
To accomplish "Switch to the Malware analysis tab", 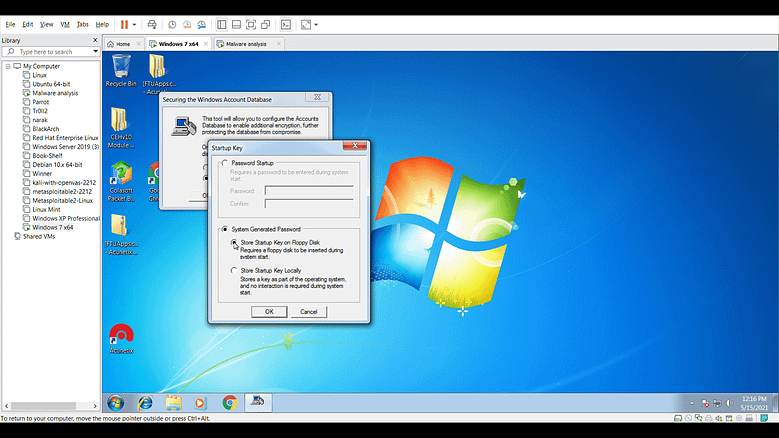I will pos(246,44).
